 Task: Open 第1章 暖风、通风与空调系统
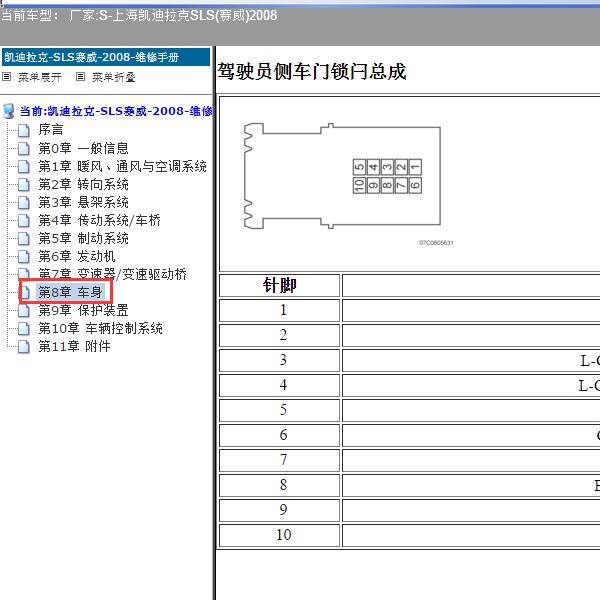[x=122, y=166]
